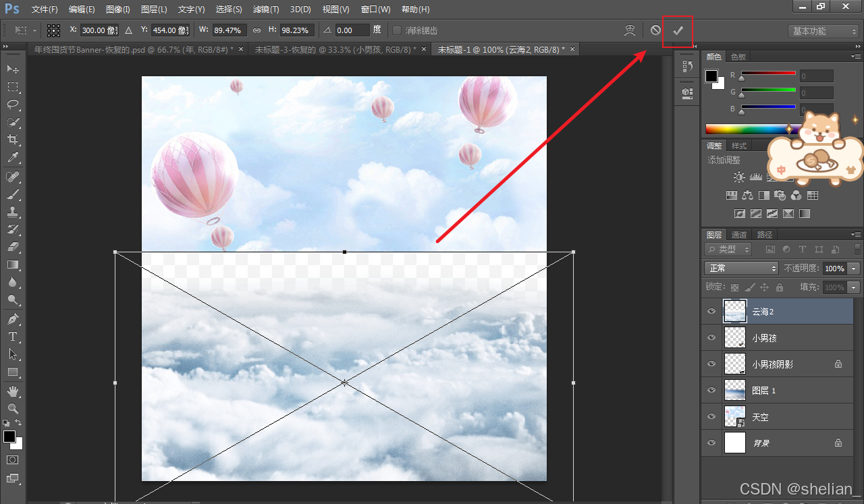
Task: Cancel the transform in options bar
Action: click(655, 30)
